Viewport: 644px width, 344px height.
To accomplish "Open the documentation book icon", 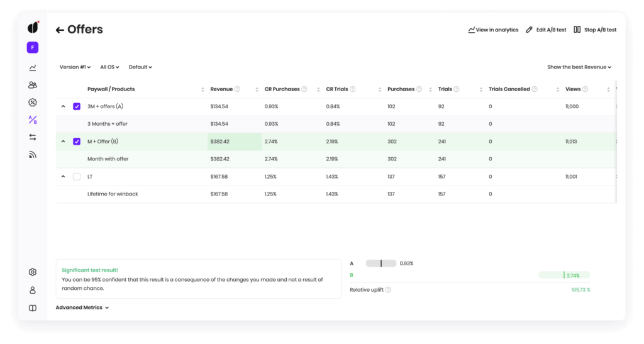I will tap(33, 308).
